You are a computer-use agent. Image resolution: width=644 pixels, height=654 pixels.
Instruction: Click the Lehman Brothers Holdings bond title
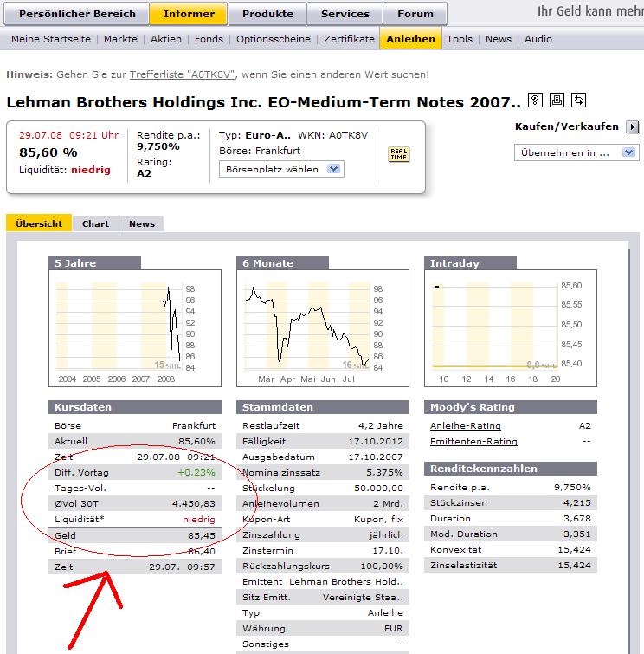[263, 102]
